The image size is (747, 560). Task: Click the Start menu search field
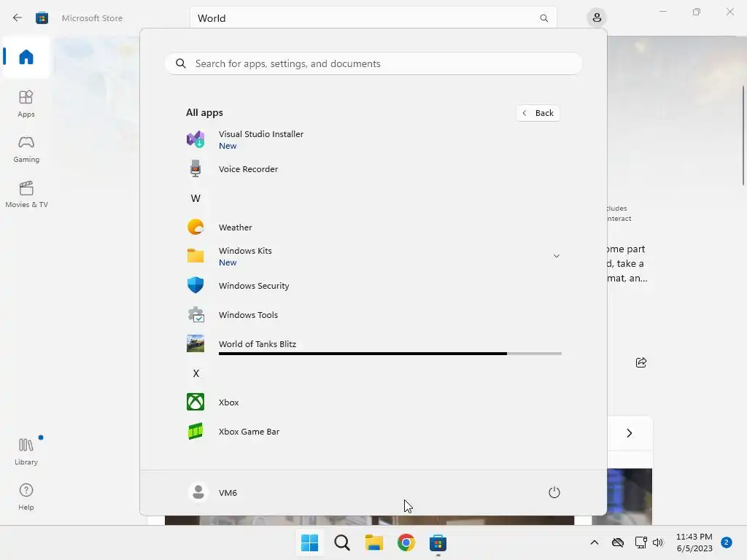tap(373, 63)
